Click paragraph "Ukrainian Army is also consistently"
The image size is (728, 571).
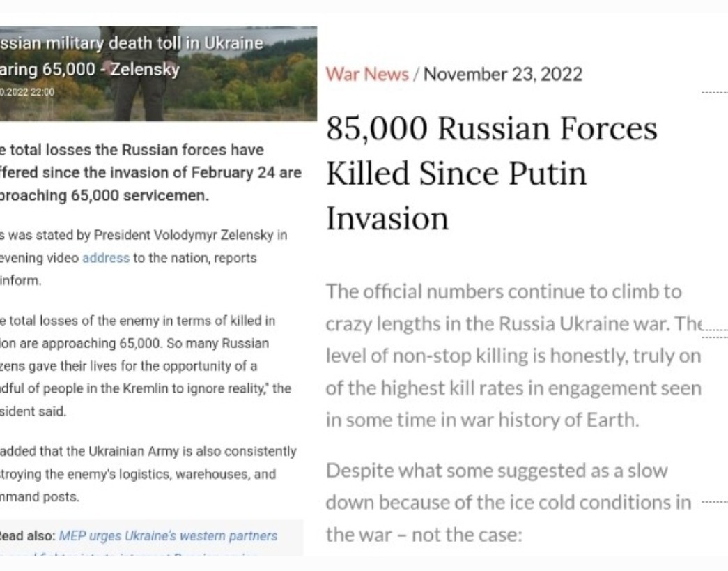coord(148,474)
